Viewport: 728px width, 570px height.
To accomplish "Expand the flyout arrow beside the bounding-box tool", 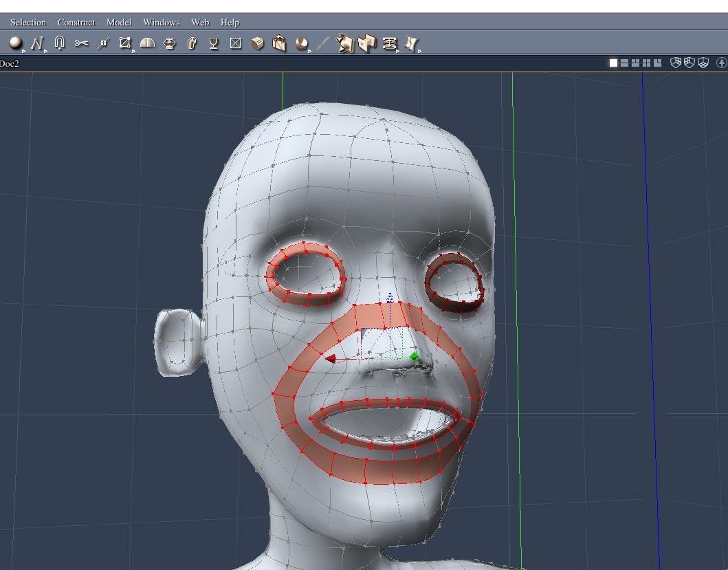I will (133, 50).
